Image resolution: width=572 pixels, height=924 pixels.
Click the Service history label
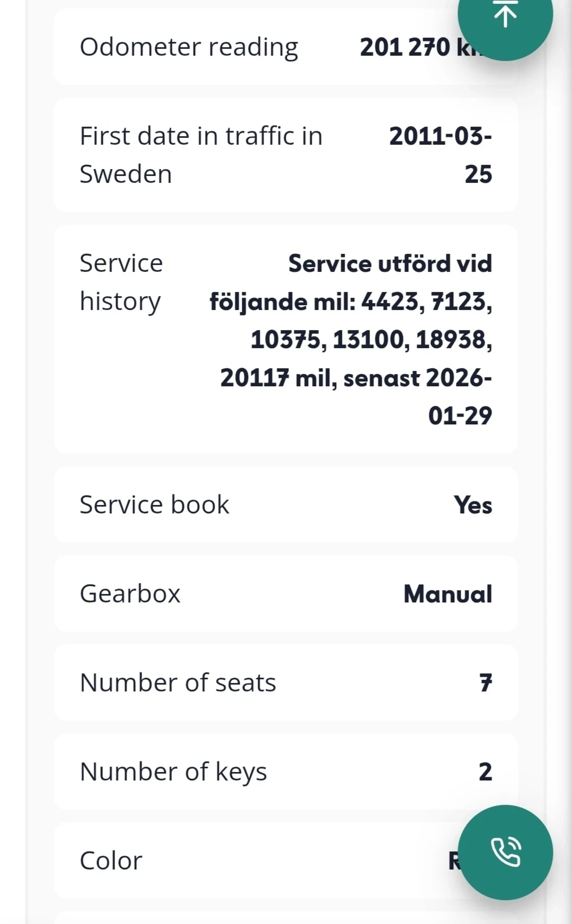(121, 282)
